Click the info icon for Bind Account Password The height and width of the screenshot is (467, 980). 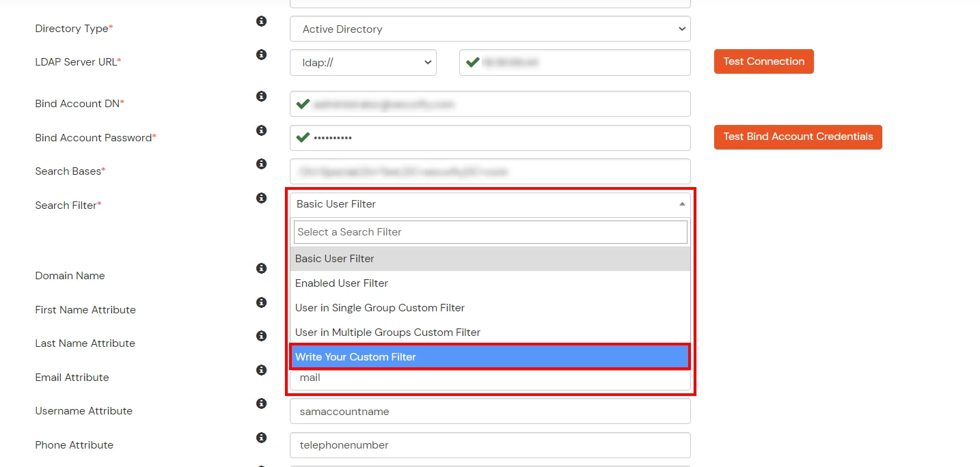(261, 130)
